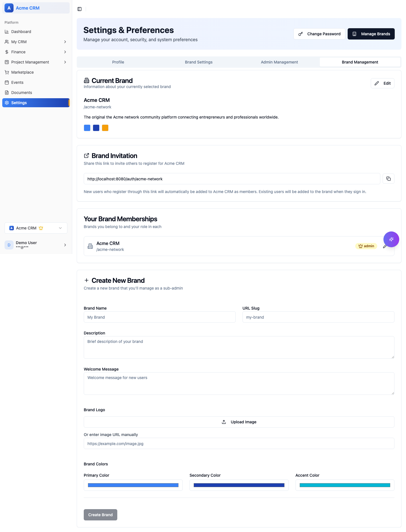Expand the My CRM chevron
The width and height of the screenshot is (406, 532).
[x=65, y=42]
